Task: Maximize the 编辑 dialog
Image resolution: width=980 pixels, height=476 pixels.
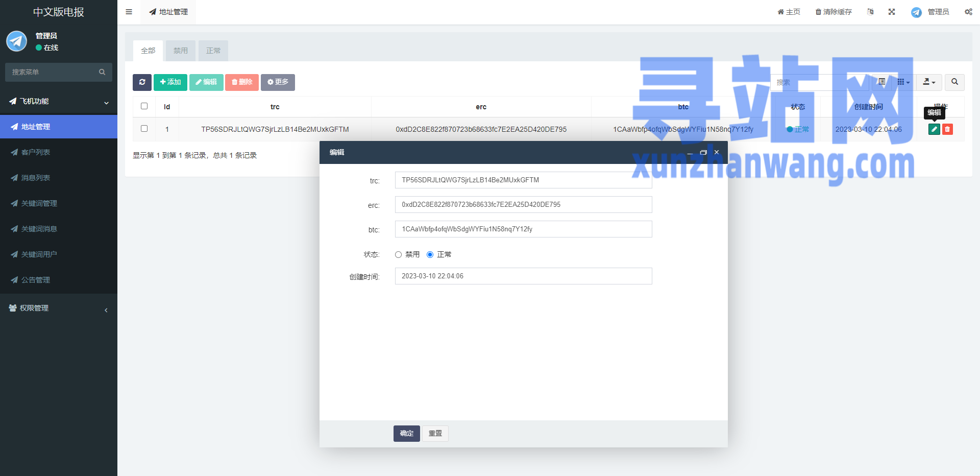Action: [703, 152]
